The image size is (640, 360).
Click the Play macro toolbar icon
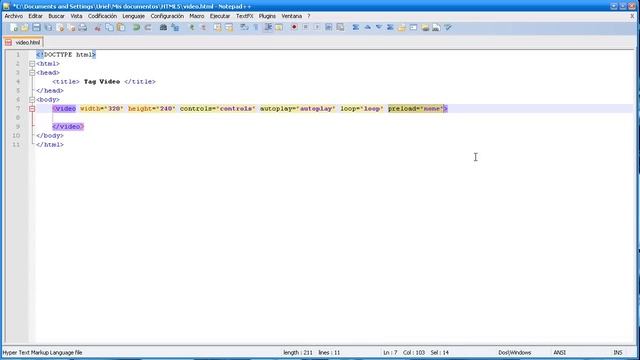[317, 28]
